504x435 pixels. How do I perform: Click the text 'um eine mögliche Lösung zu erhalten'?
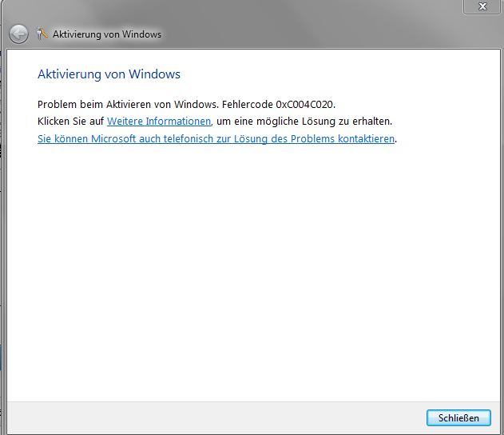click(304, 122)
